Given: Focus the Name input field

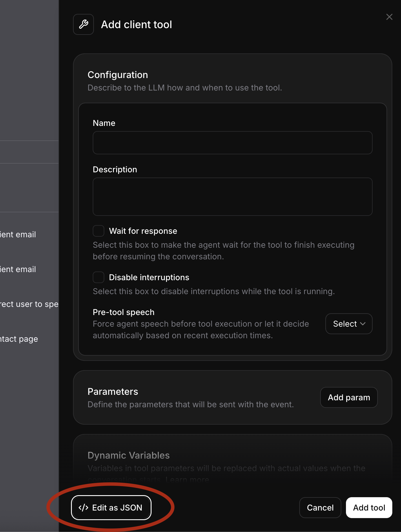Looking at the screenshot, I should (232, 143).
